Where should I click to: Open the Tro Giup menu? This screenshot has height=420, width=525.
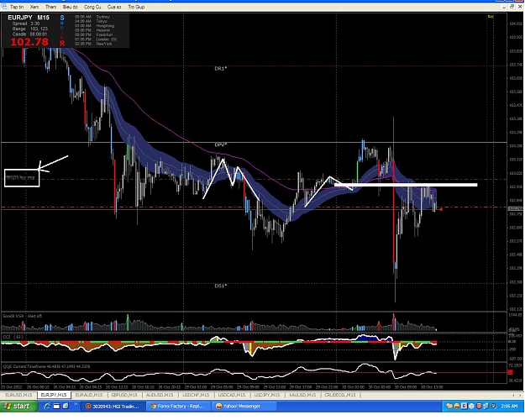pos(136,7)
